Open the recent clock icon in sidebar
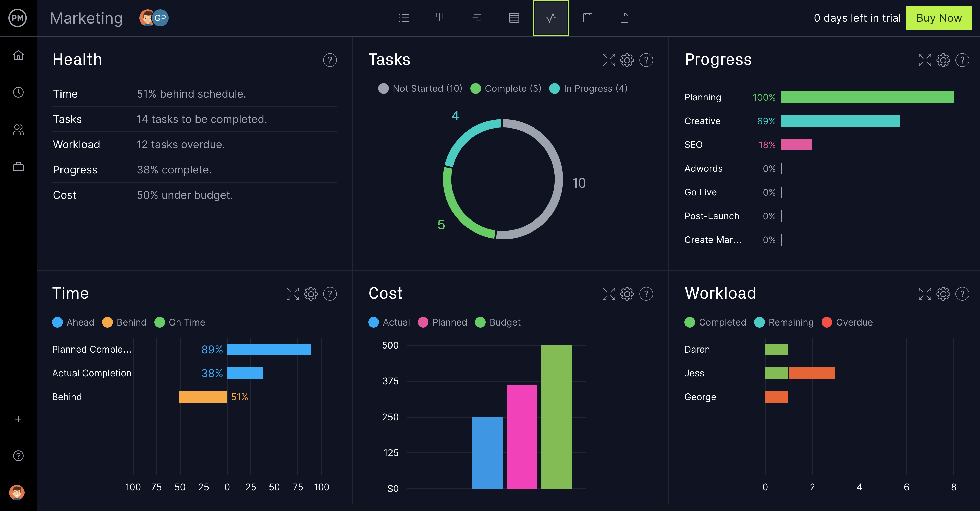The height and width of the screenshot is (511, 980). click(18, 92)
